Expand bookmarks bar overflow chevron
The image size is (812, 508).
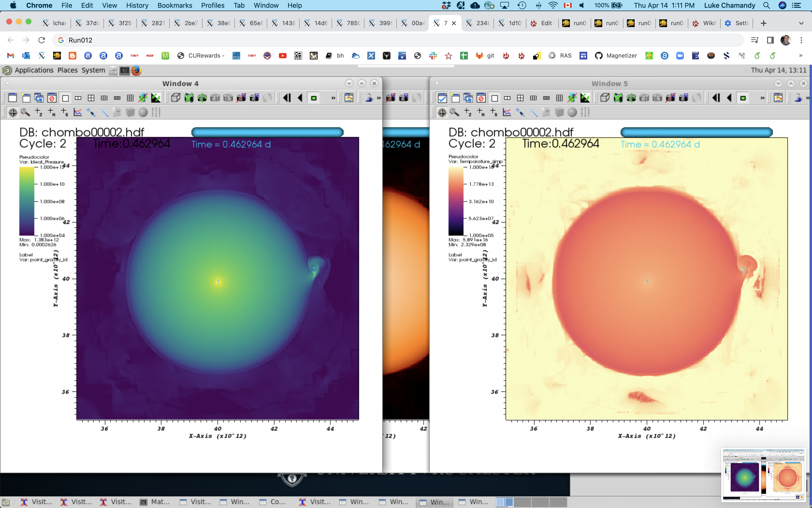(x=801, y=55)
